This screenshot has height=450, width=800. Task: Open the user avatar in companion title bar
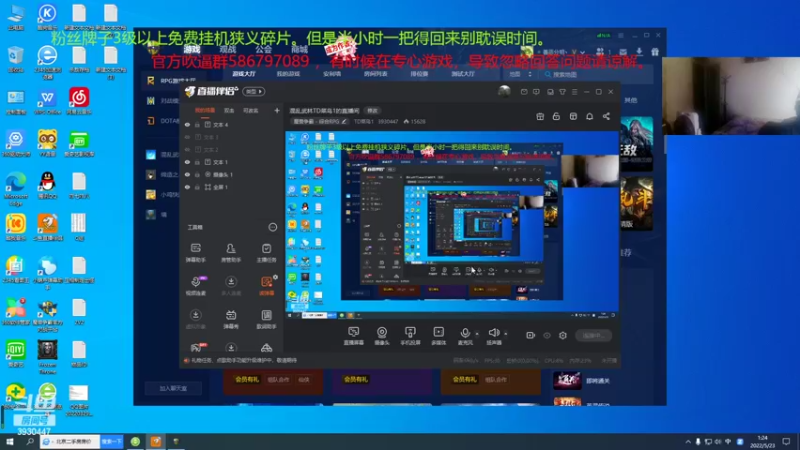[504, 91]
